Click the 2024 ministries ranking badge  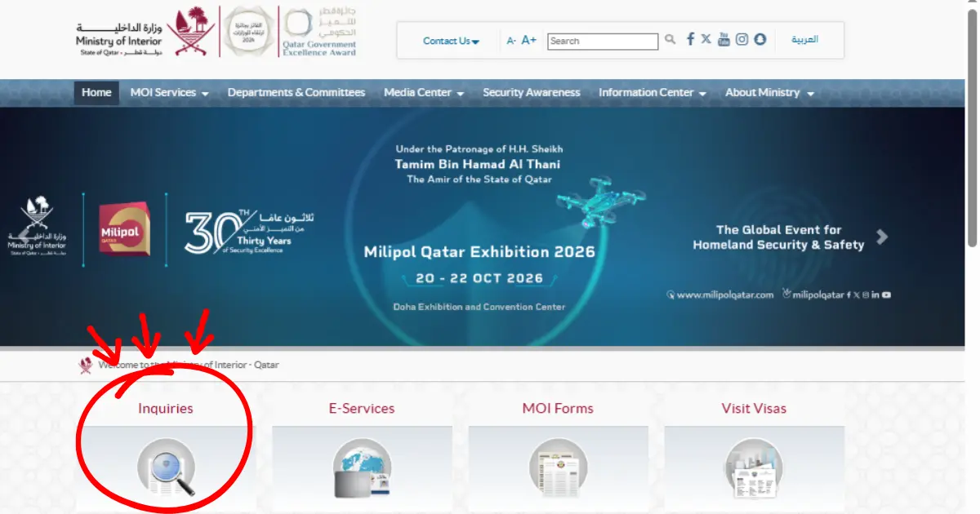(248, 32)
